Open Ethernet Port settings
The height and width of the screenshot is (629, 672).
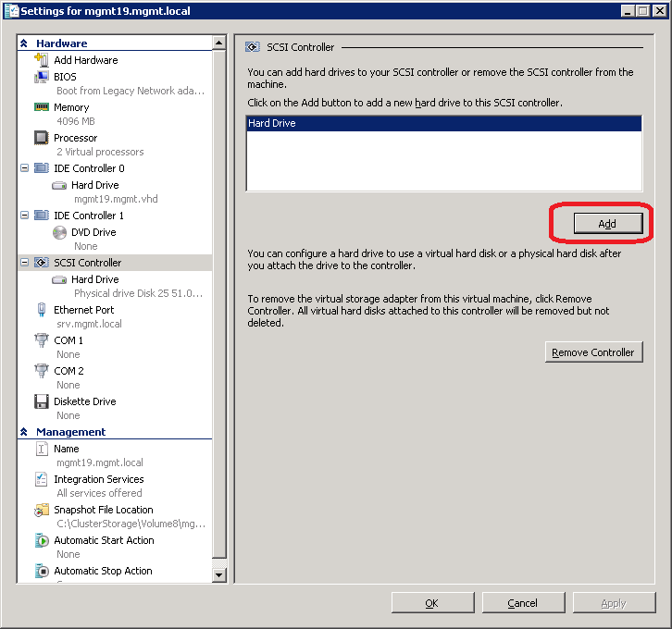84,310
